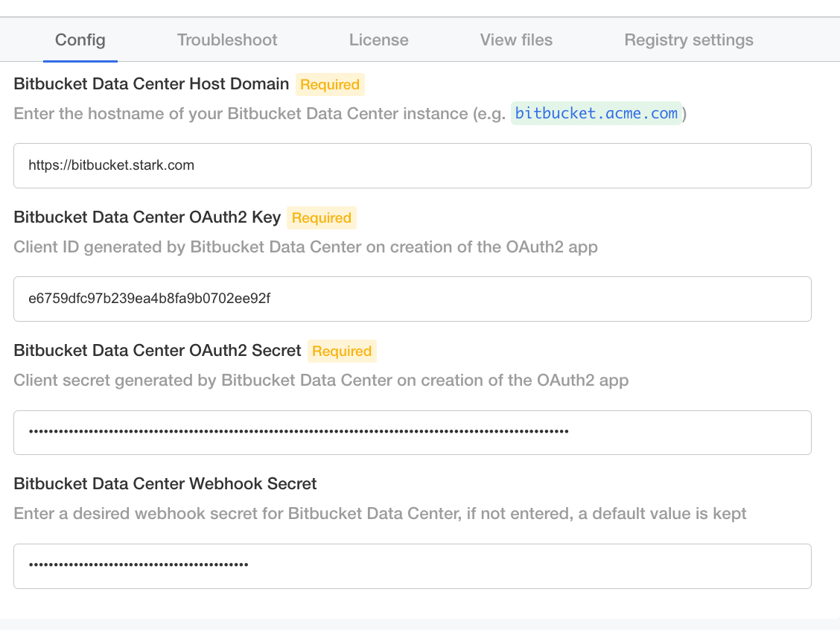Focus the Host Domain input field
This screenshot has height=630, width=840.
[x=412, y=165]
